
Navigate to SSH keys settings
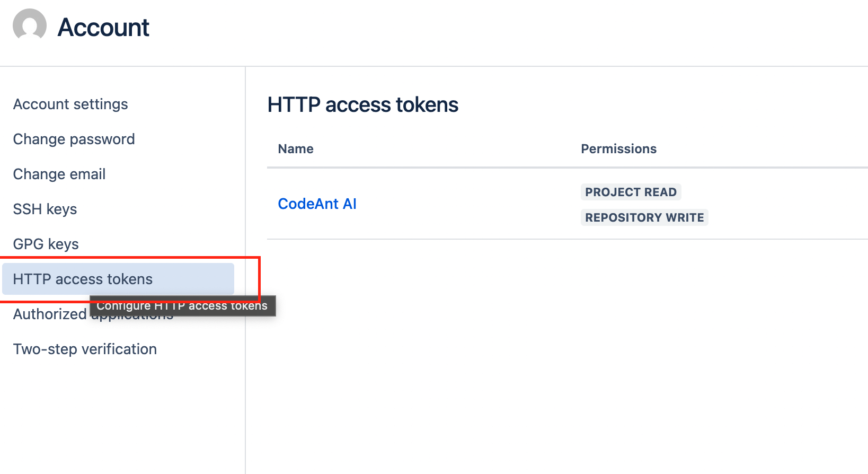pos(45,209)
